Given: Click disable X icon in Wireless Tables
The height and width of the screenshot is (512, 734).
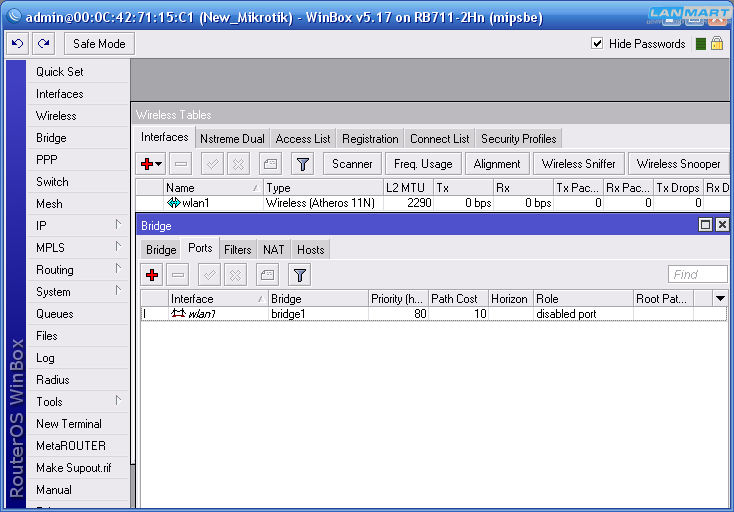Looking at the screenshot, I should coord(238,164).
